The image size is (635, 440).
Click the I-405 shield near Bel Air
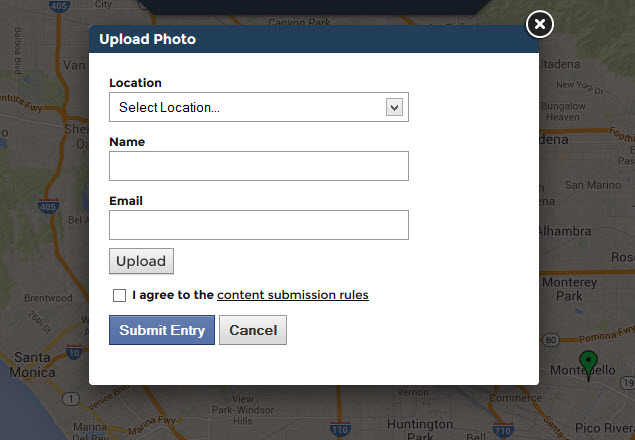(x=48, y=207)
